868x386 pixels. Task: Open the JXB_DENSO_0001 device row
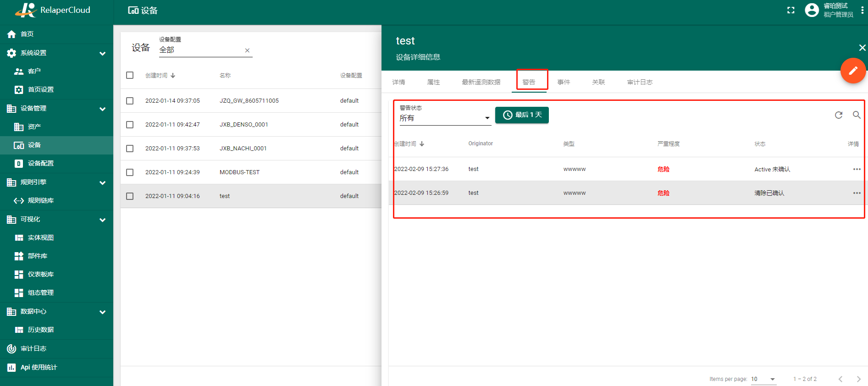tap(251, 125)
